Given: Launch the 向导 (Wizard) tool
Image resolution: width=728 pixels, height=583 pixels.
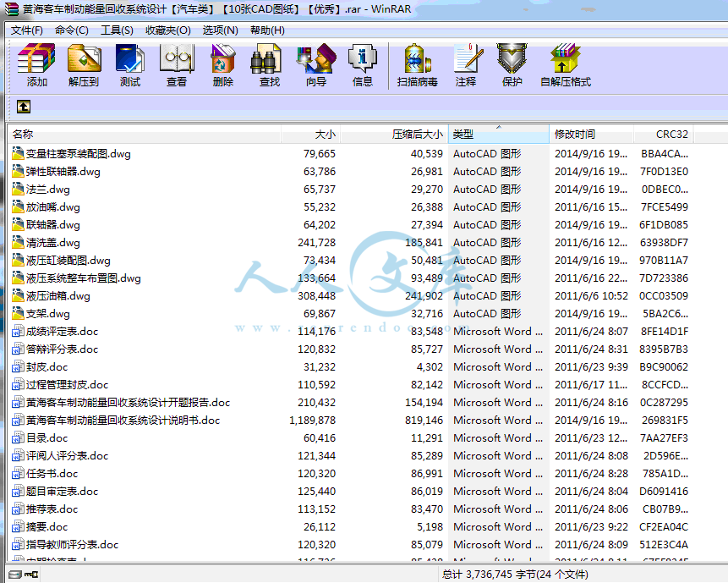Looking at the screenshot, I should click(x=316, y=58).
